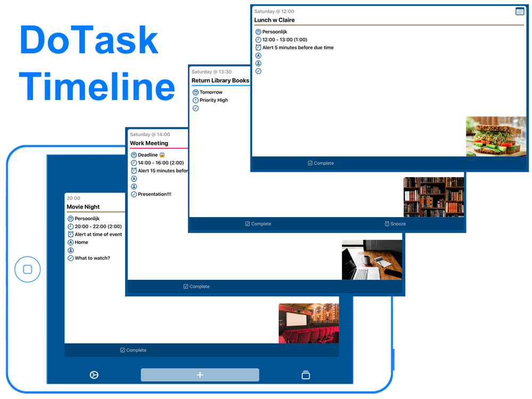Open the bookshelf photo thumbnail
The height and width of the screenshot is (399, 532).
pos(434,197)
